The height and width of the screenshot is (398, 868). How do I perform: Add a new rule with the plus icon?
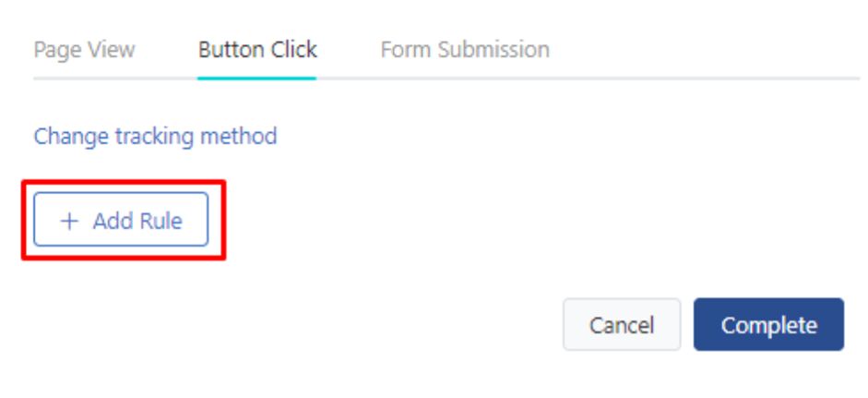pyautogui.click(x=69, y=221)
